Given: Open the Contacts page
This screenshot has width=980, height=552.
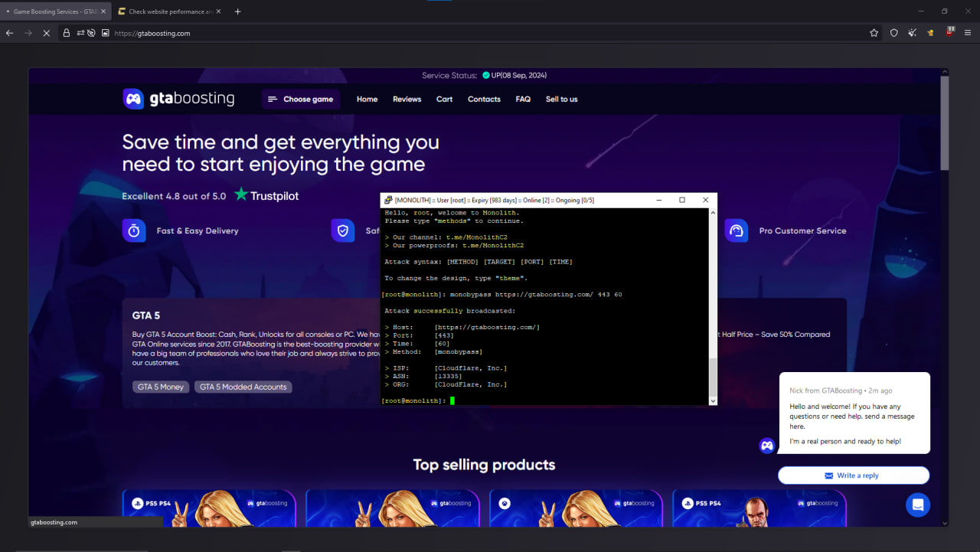Looking at the screenshot, I should coord(484,99).
